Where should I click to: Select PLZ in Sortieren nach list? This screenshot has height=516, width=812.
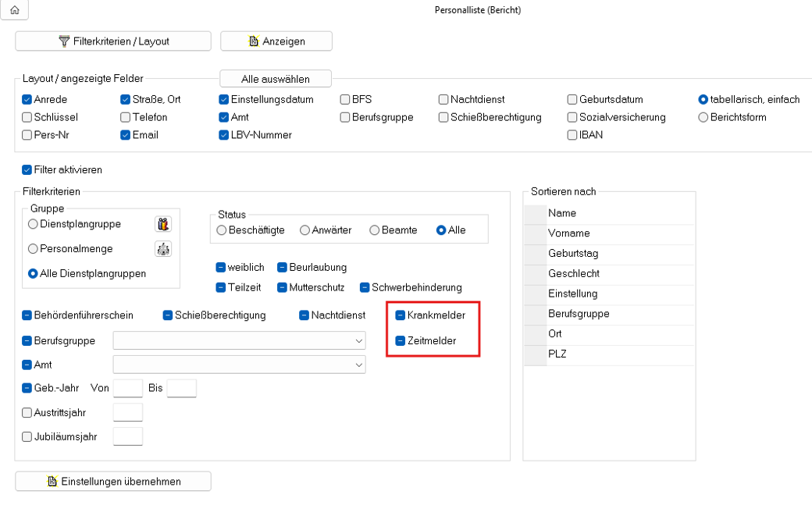coord(609,354)
